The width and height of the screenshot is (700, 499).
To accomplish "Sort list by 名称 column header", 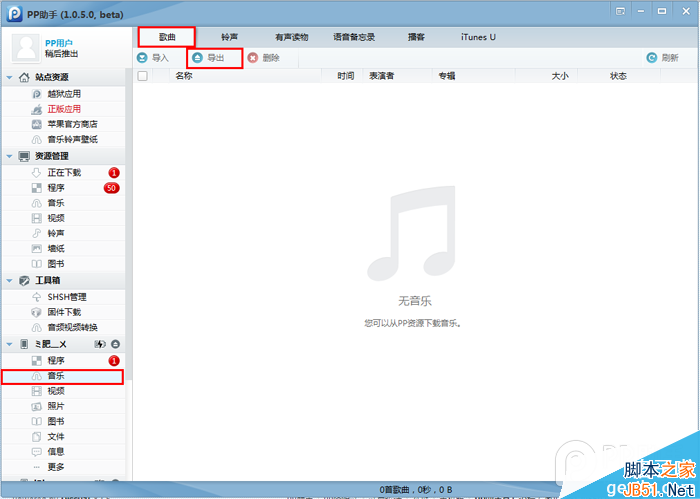I will (183, 75).
